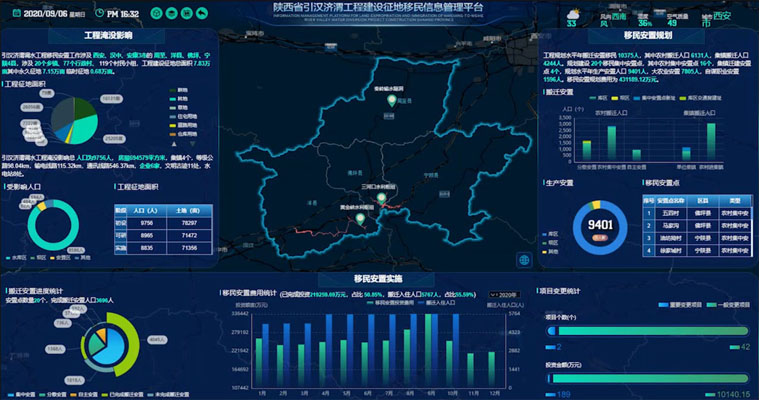The width and height of the screenshot is (760, 400).
Task: Click the 西安 city label in header
Action: pyautogui.click(x=722, y=16)
